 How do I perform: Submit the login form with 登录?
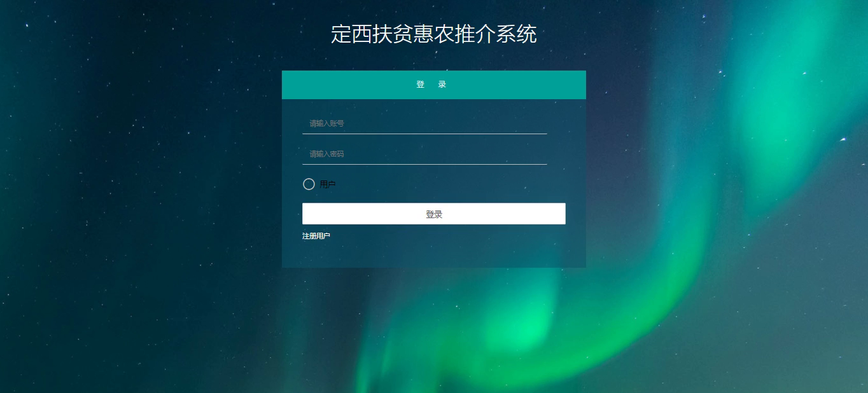click(x=434, y=214)
